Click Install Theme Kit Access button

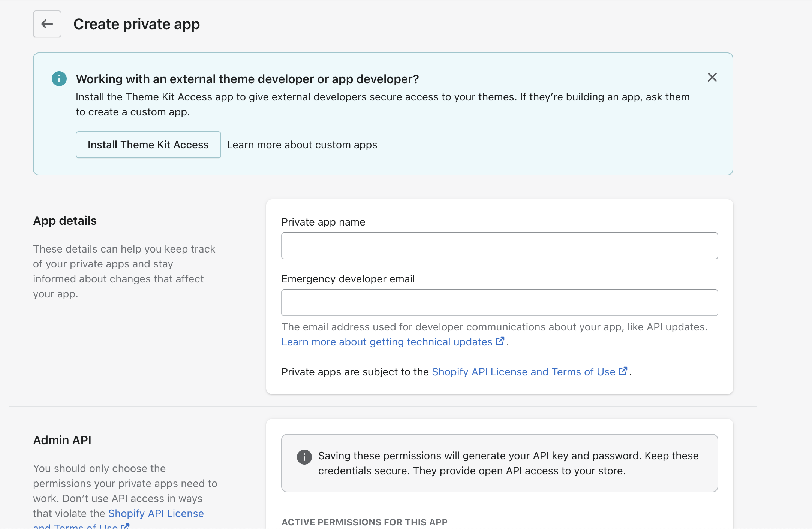148,145
